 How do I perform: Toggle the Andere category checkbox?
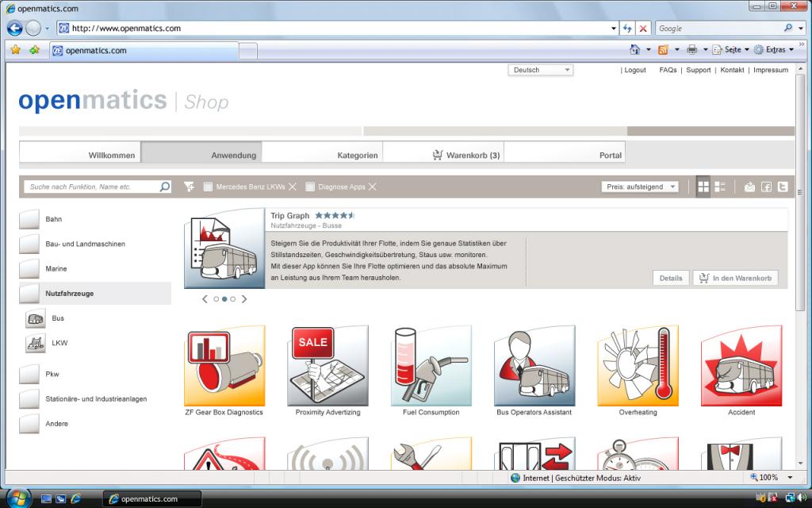tap(29, 424)
